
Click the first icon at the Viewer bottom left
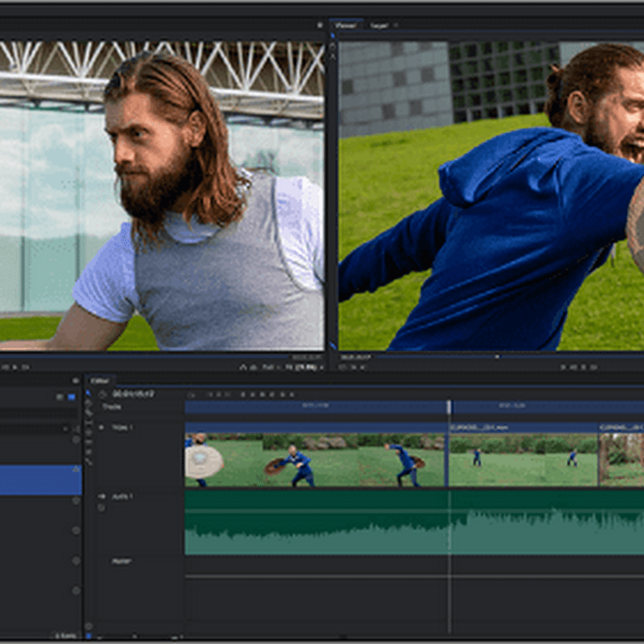click(342, 368)
